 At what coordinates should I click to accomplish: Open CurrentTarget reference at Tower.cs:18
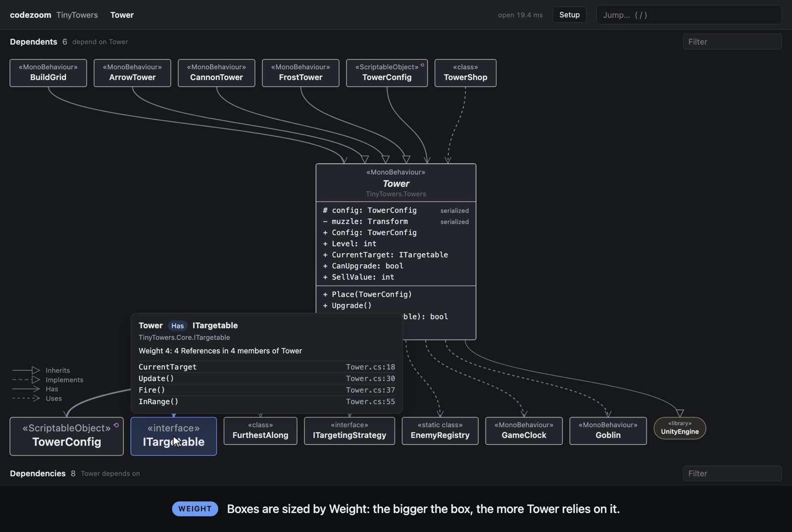click(x=267, y=367)
